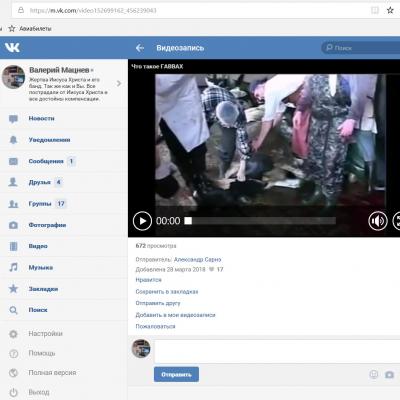Image resolution: width=400 pixels, height=400 pixels.
Task: Open the Сообщения menu item
Action: coord(46,161)
